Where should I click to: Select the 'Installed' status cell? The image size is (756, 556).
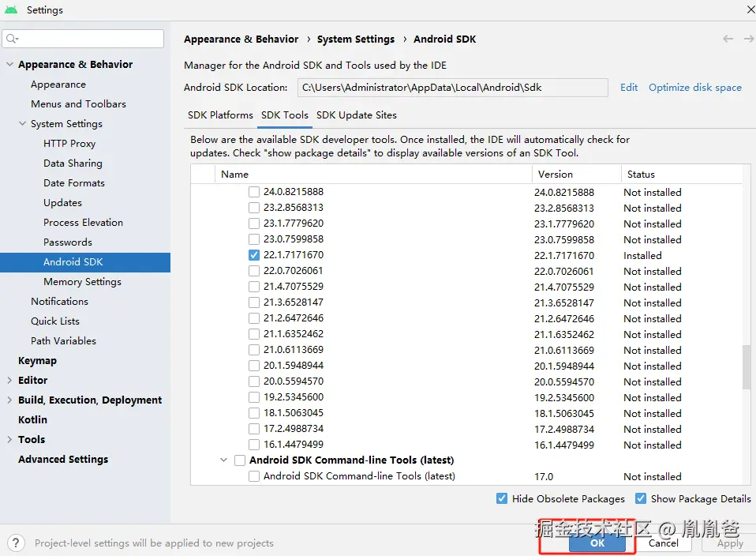click(x=642, y=255)
